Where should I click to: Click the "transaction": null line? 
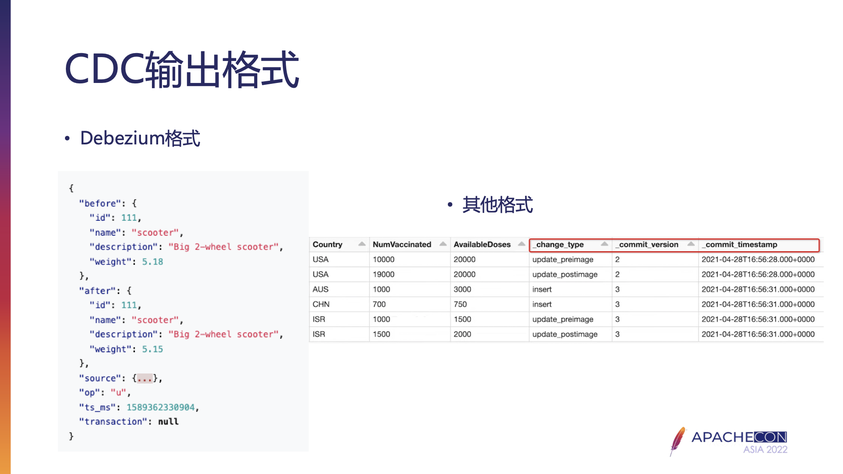128,422
